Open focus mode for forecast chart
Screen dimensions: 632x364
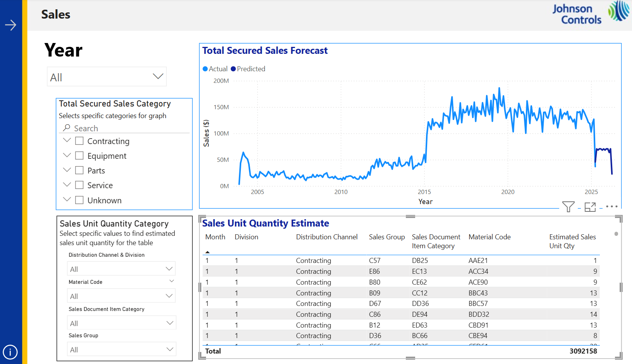[590, 207]
